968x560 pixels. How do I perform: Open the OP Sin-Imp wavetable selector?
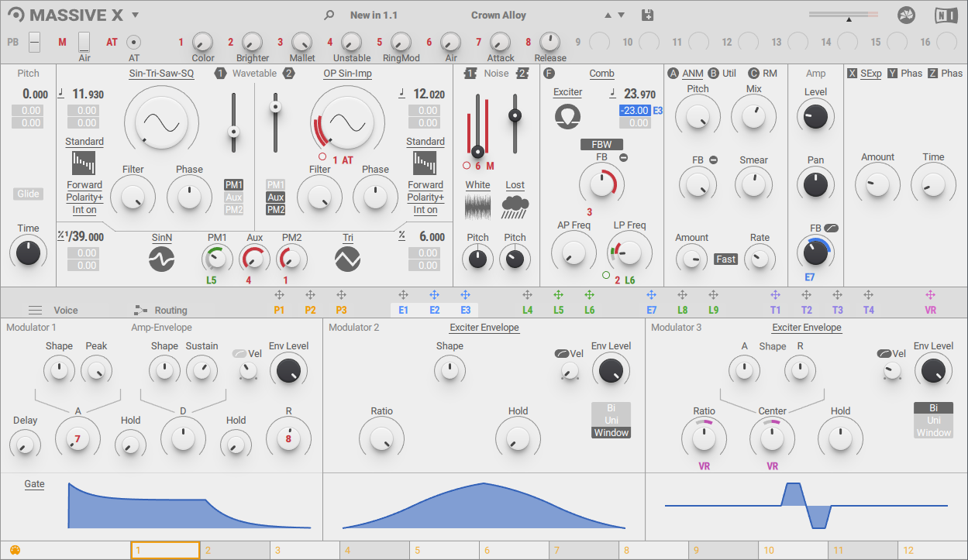347,74
